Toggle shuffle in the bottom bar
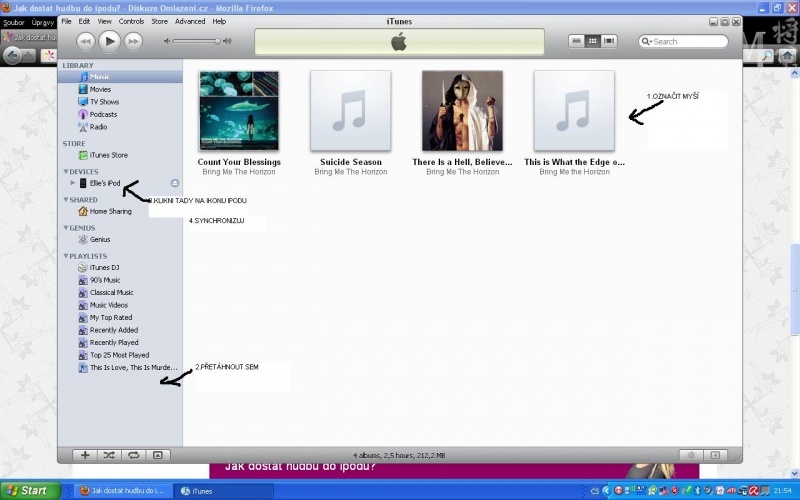 point(108,455)
